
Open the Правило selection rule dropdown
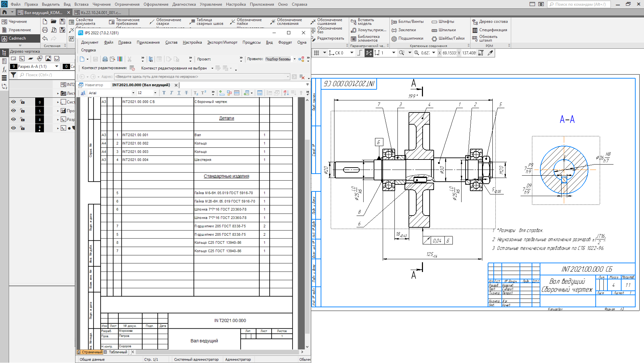pos(294,59)
